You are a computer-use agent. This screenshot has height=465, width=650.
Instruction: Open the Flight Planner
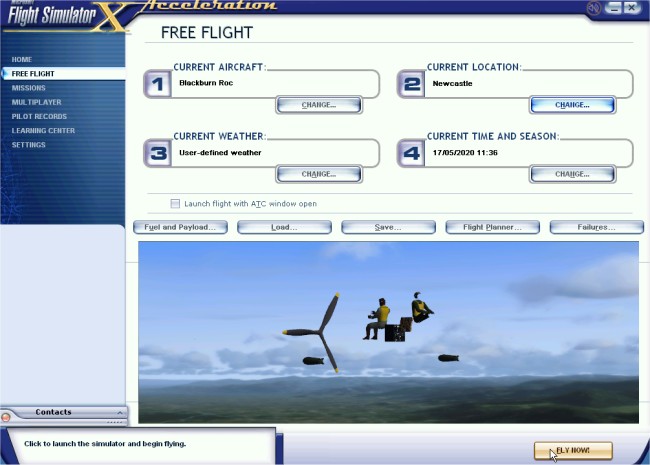492,227
